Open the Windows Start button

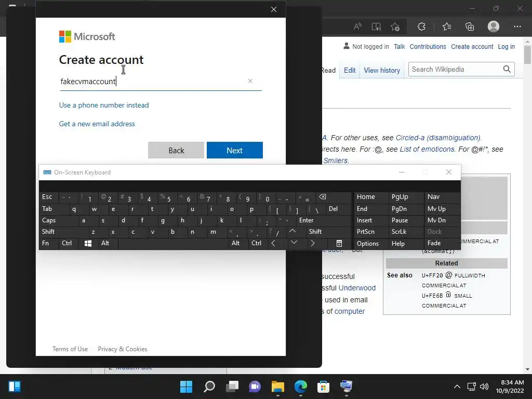[186, 387]
